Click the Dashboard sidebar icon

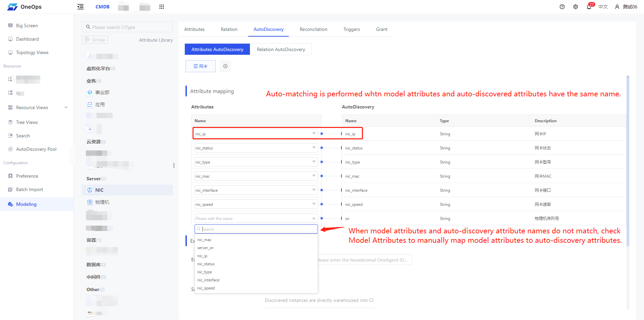(x=10, y=39)
